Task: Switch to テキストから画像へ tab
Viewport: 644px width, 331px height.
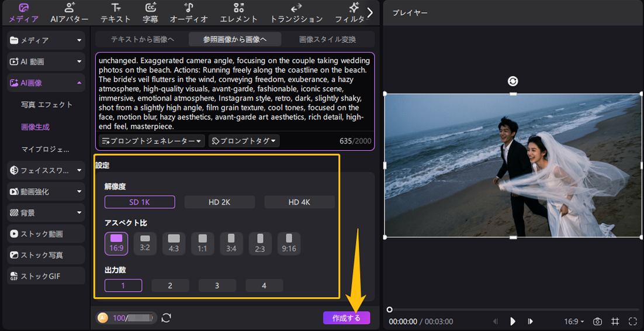Action: pyautogui.click(x=143, y=39)
